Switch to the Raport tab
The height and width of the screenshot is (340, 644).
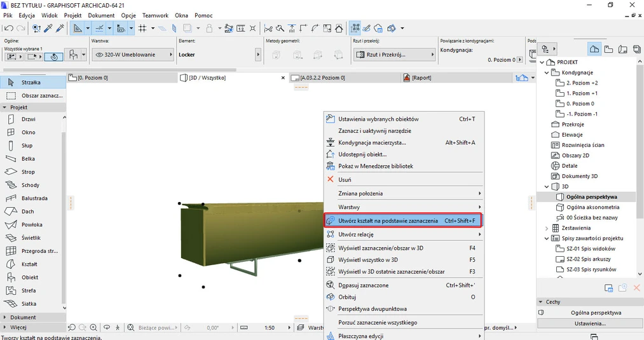tap(456, 78)
